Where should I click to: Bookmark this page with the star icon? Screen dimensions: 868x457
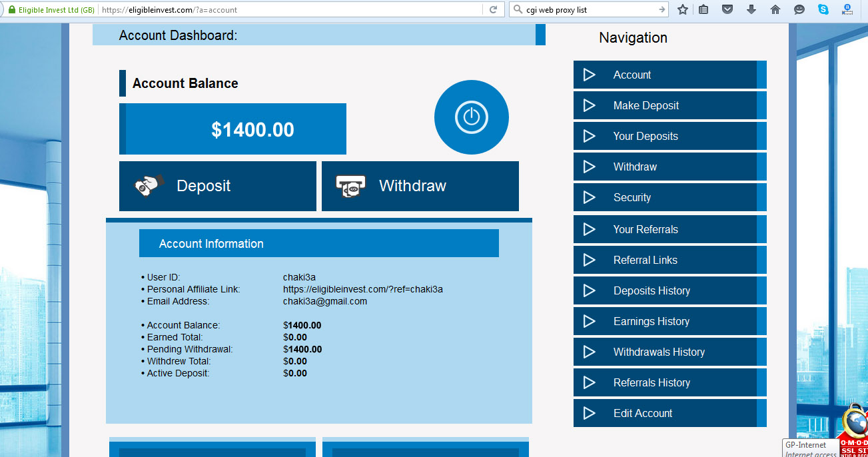tap(682, 10)
